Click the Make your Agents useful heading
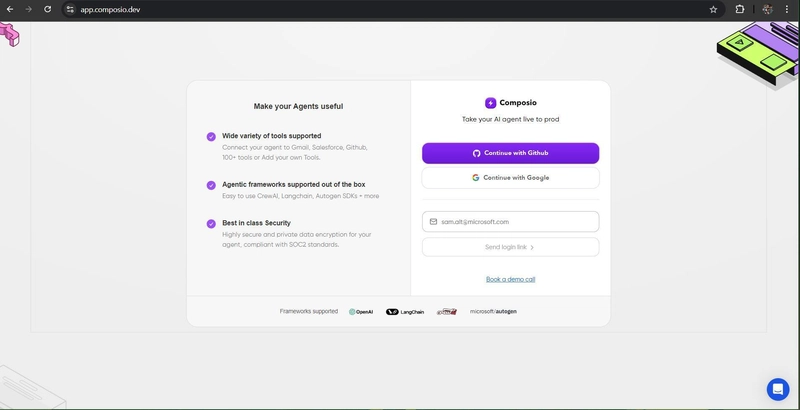 (x=298, y=107)
